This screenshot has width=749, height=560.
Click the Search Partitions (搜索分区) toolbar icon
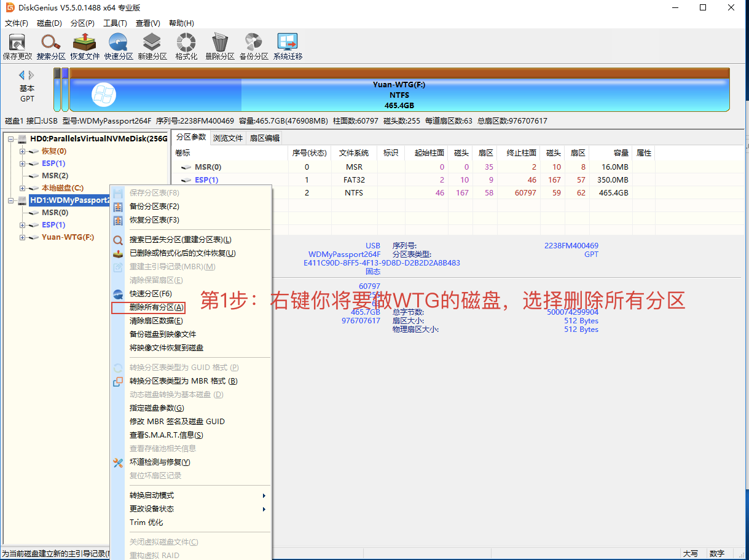51,47
